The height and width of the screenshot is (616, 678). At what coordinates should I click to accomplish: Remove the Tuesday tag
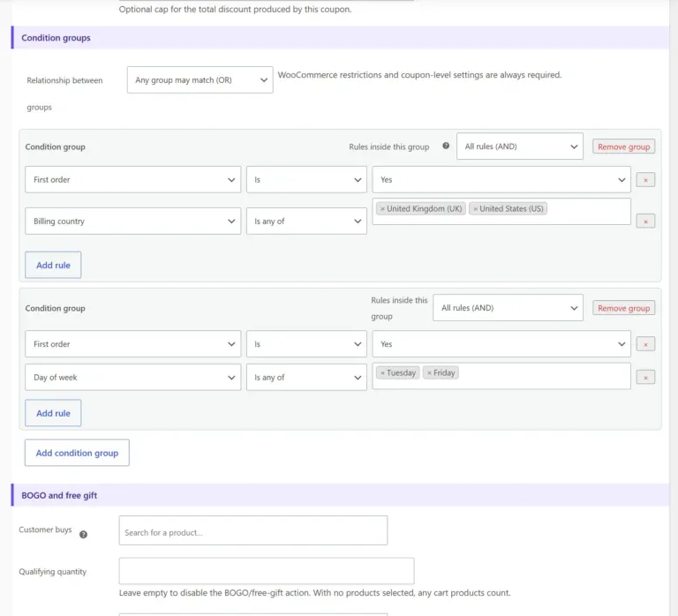pyautogui.click(x=382, y=372)
